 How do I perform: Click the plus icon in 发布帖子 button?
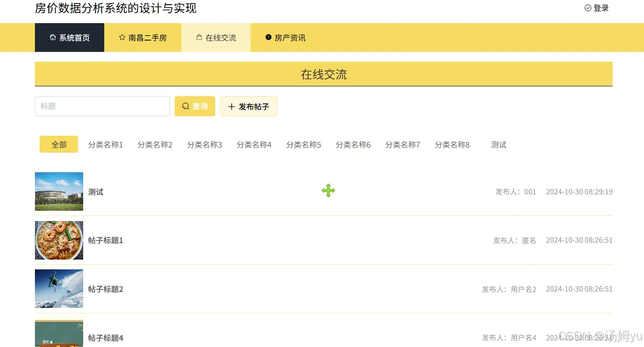[x=232, y=106]
